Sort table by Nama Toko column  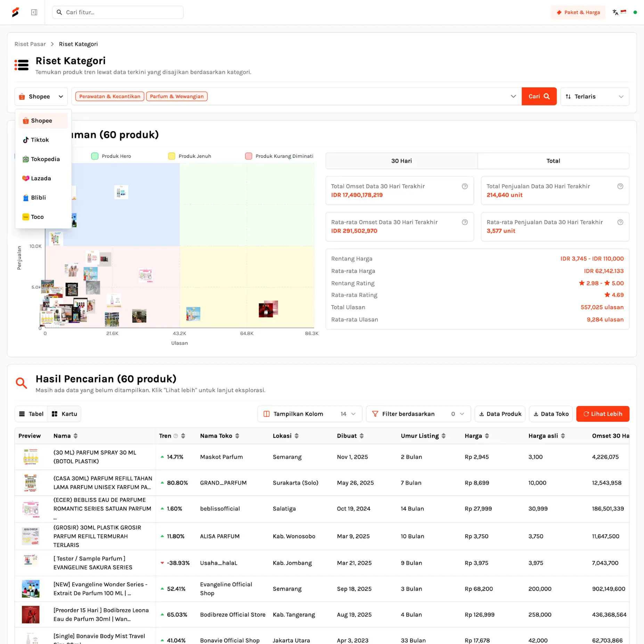pyautogui.click(x=237, y=436)
